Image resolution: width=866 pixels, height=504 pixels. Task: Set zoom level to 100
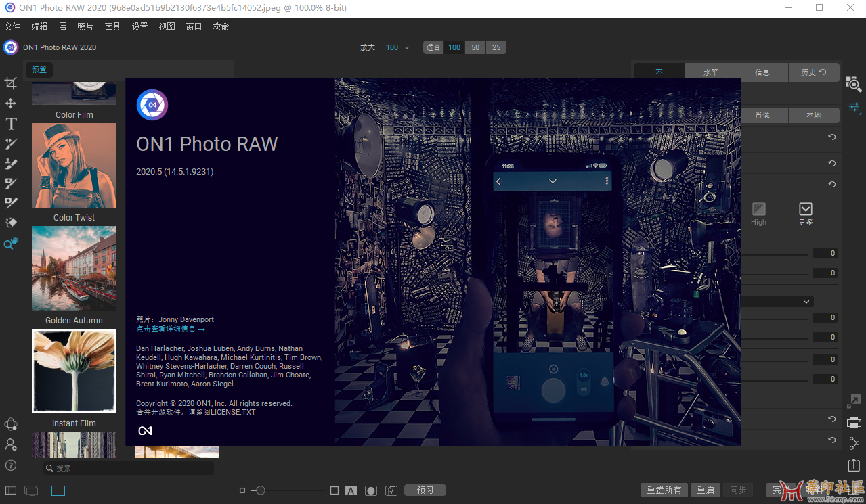454,47
